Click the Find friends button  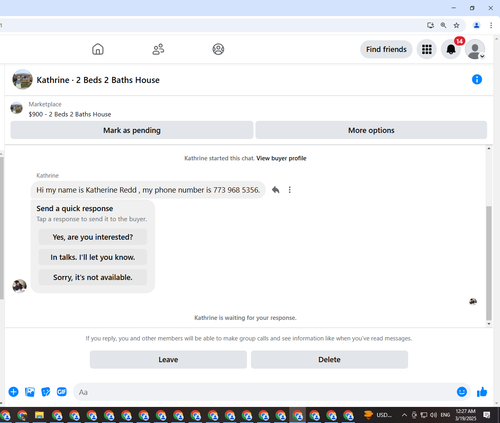[x=386, y=49]
